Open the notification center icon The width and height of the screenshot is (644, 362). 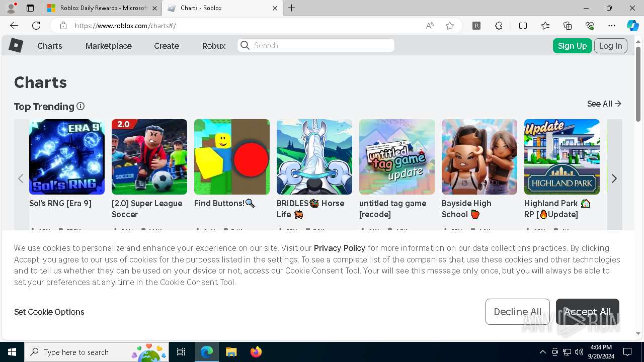click(627, 352)
